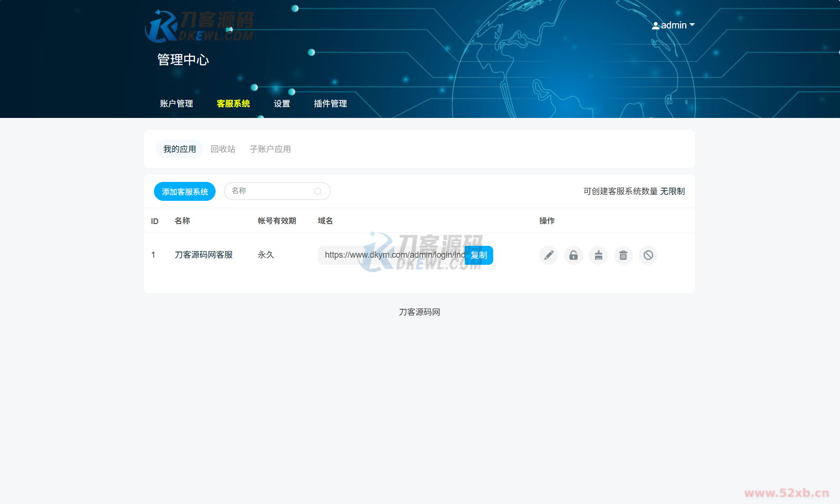This screenshot has height=504, width=840.
Task: Switch to the 我的应用 tab
Action: point(180,149)
